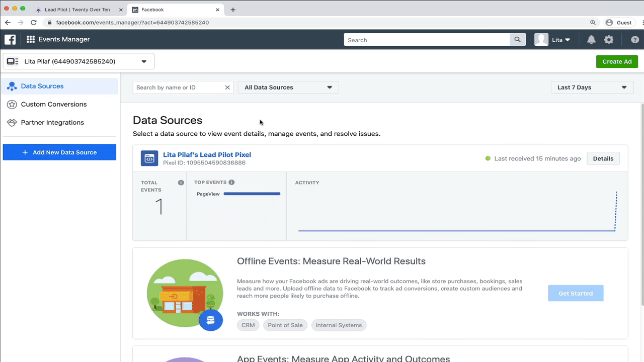Click the Data Sources sidebar icon
644x362 pixels.
tap(12, 86)
